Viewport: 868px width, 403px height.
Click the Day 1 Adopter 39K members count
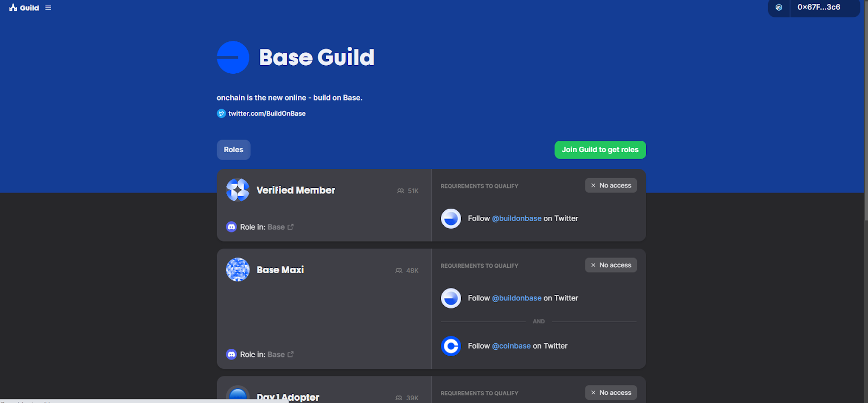pos(407,398)
